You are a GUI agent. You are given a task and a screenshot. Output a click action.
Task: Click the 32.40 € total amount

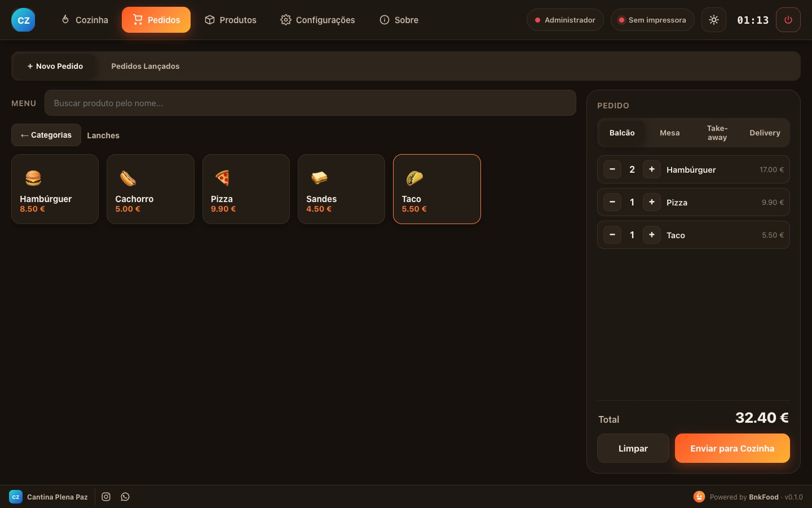(x=762, y=418)
